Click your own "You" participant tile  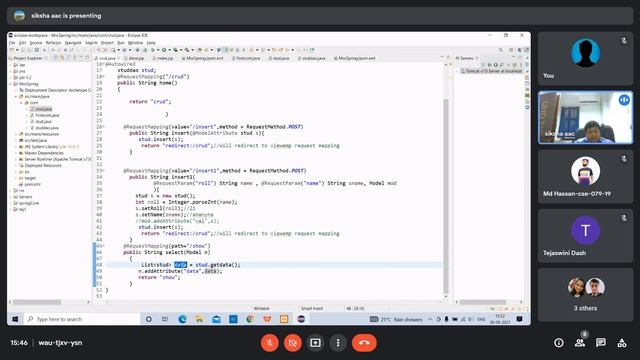click(x=585, y=58)
